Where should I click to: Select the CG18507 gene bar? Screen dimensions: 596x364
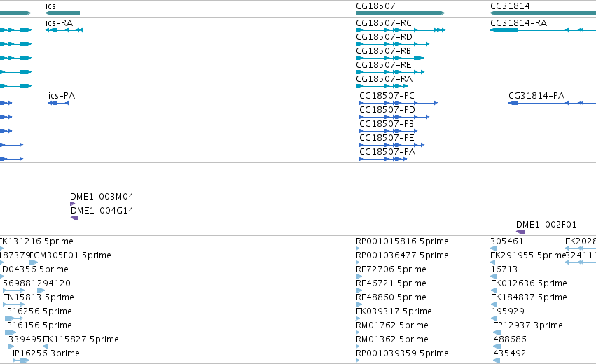400,13
